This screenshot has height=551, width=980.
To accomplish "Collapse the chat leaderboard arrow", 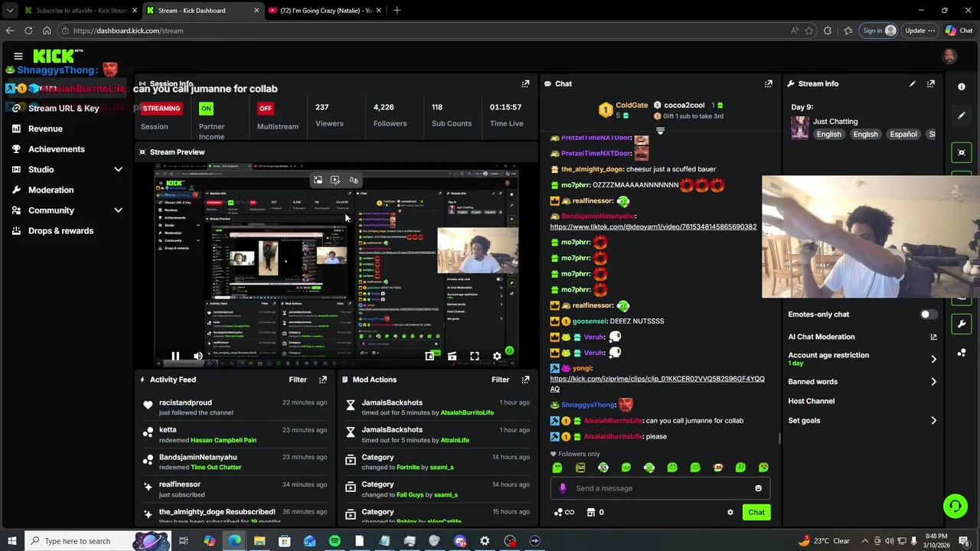I will click(660, 131).
